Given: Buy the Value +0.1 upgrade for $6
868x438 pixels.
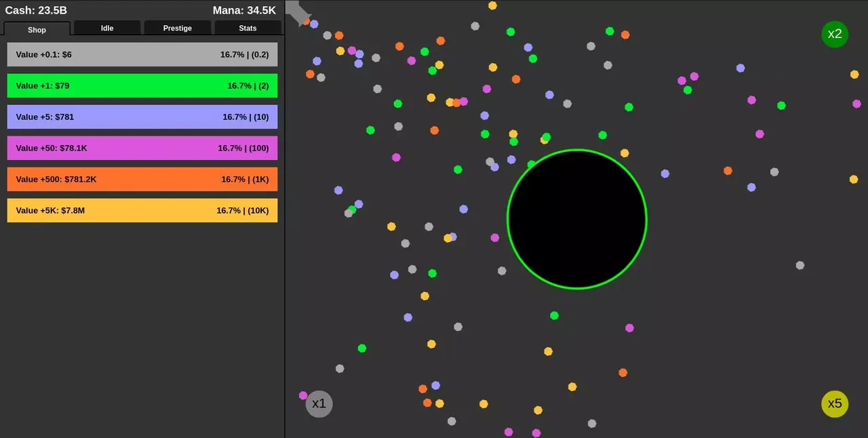Looking at the screenshot, I should (x=142, y=54).
